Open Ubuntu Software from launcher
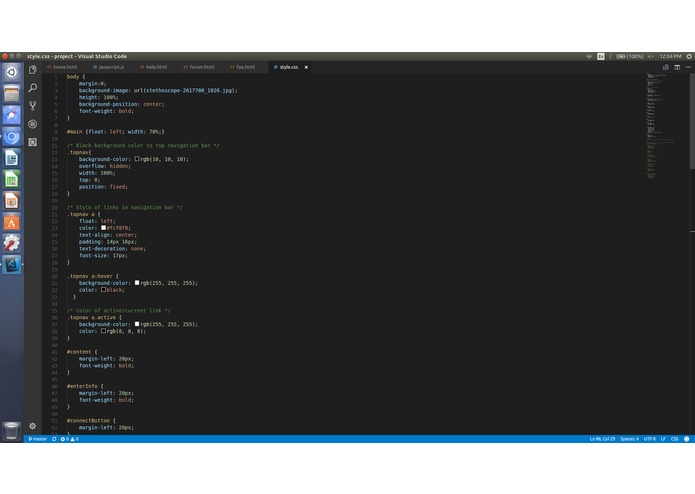 click(12, 222)
